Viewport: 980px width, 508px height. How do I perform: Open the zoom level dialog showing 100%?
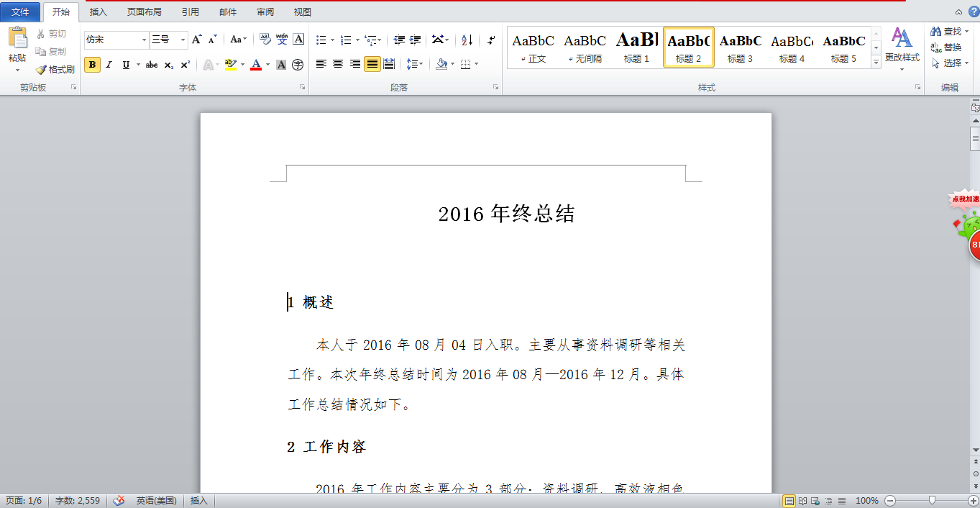pos(867,500)
